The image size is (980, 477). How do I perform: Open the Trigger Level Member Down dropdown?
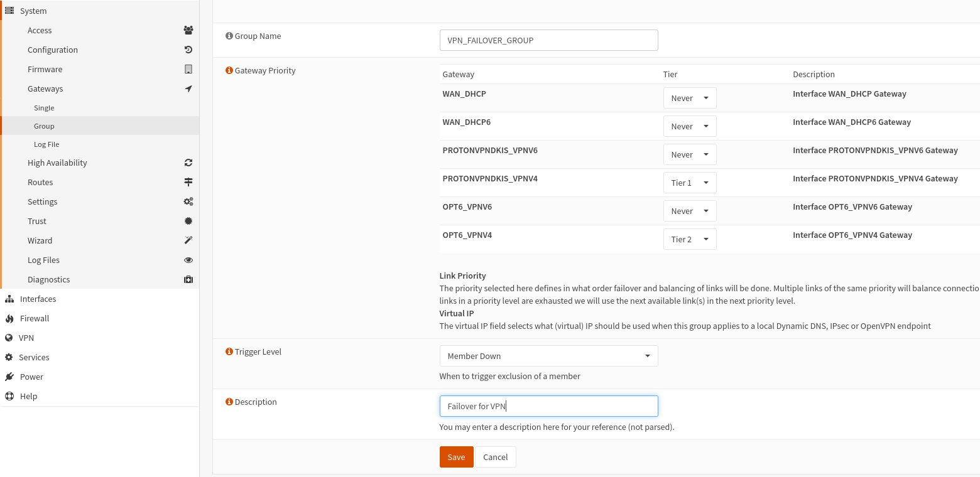point(548,356)
